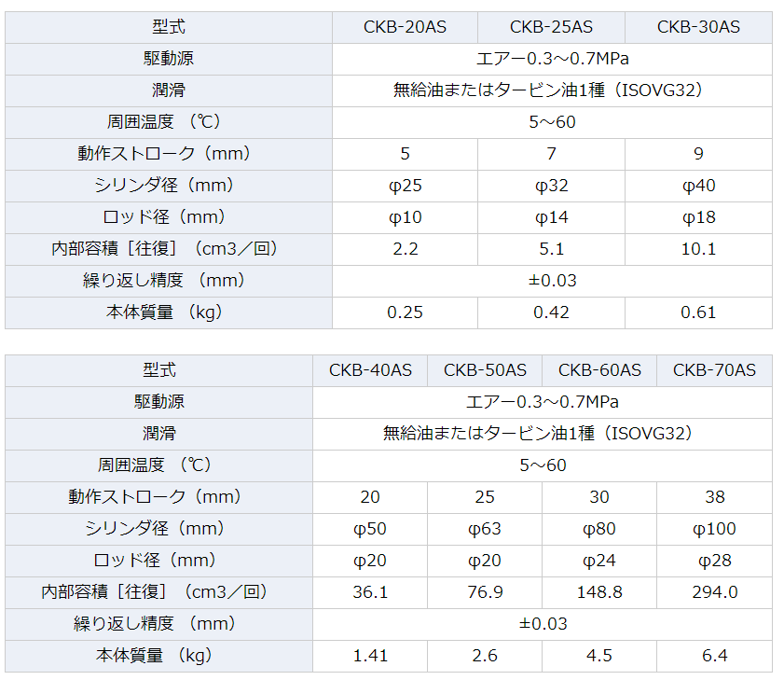Click the φ25 cylinder diameter value

pyautogui.click(x=405, y=187)
